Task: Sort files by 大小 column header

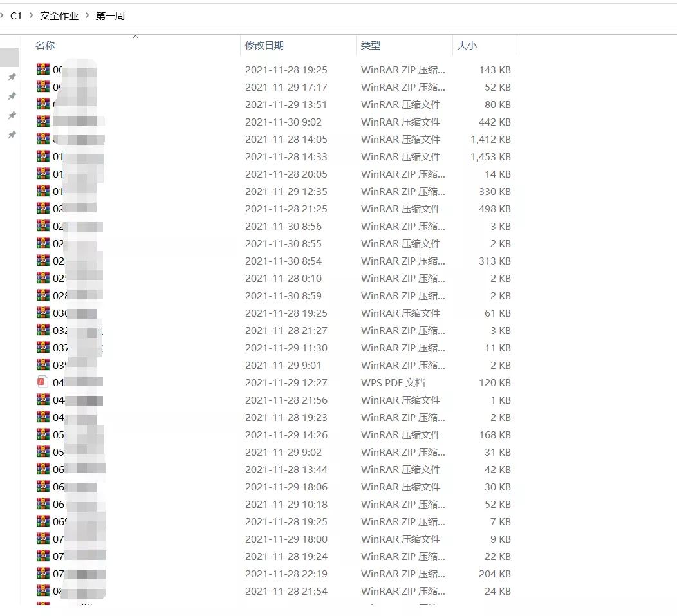Action: [x=467, y=46]
